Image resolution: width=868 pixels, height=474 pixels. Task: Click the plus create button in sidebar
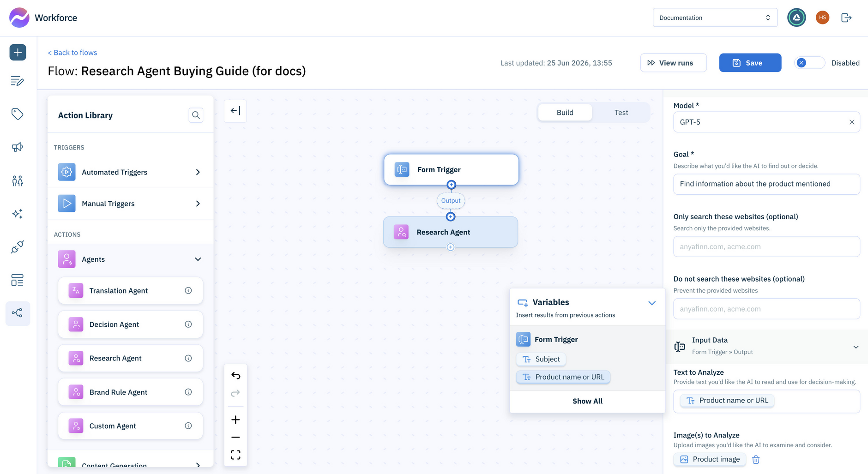(x=18, y=52)
